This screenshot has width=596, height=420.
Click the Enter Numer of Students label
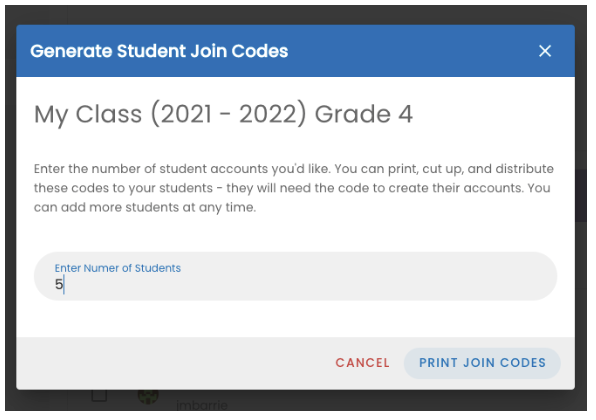[117, 268]
